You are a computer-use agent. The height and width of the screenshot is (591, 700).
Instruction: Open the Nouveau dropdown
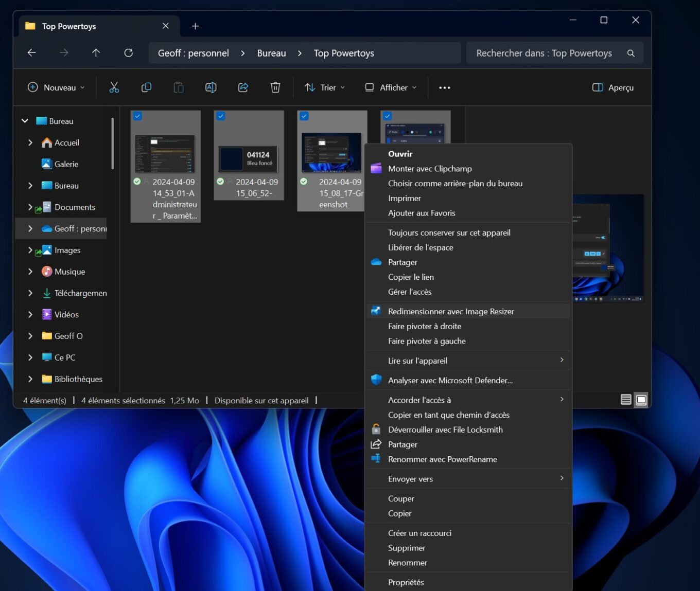[56, 87]
